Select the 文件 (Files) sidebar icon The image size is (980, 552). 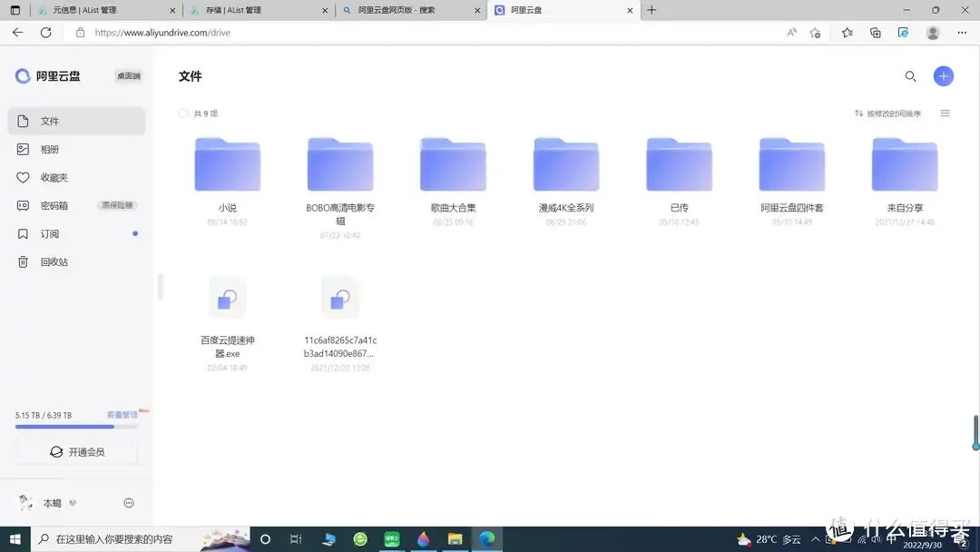pyautogui.click(x=50, y=121)
